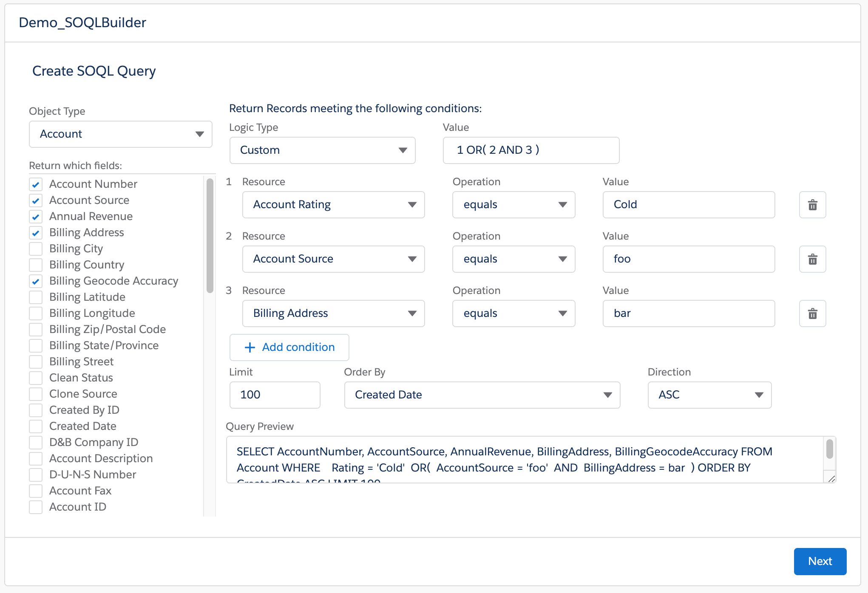This screenshot has height=593, width=868.
Task: Disable Billing Geocode Accuracy field
Action: click(36, 281)
